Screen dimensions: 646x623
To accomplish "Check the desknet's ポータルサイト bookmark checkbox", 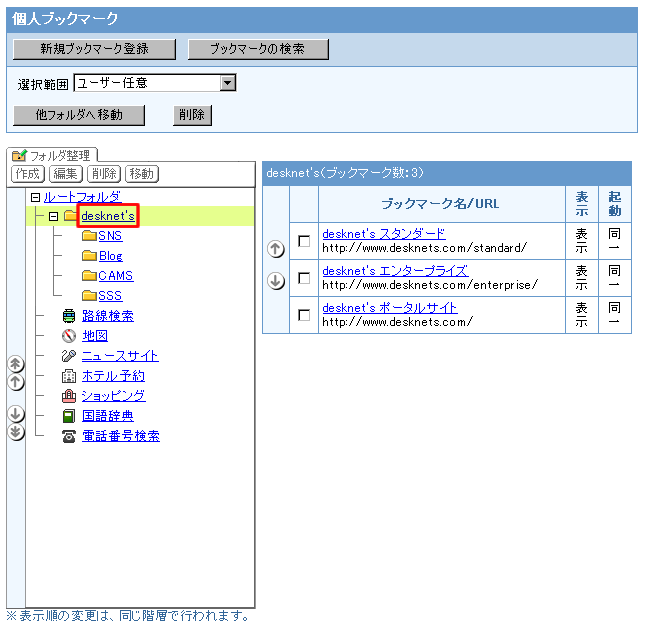I will click(304, 315).
